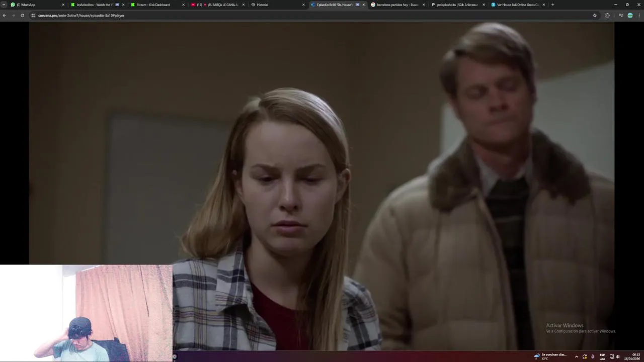This screenshot has height=362, width=644.
Task: Click the cuevana.pro address bar URL
Action: [81, 16]
